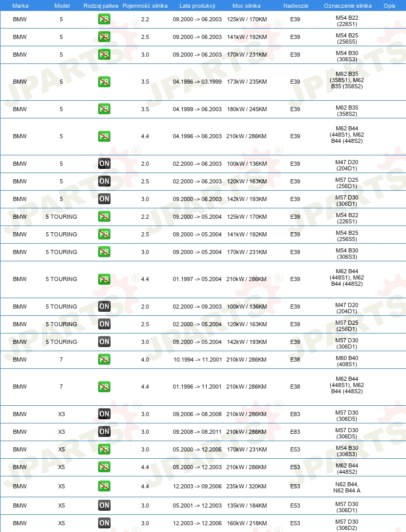The height and width of the screenshot is (532, 406).
Task: Click diesel ON icon in BMW 5 2.0 row ending 06.2003
Action: coord(104,164)
